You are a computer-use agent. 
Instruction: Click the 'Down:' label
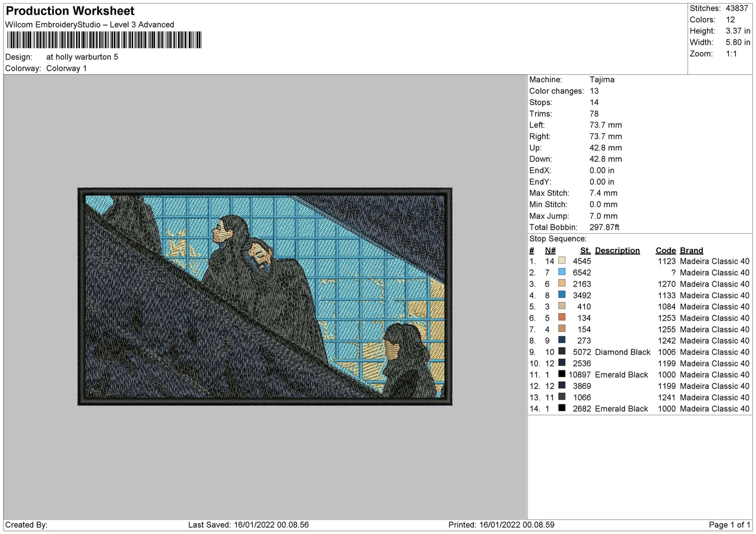(540, 159)
